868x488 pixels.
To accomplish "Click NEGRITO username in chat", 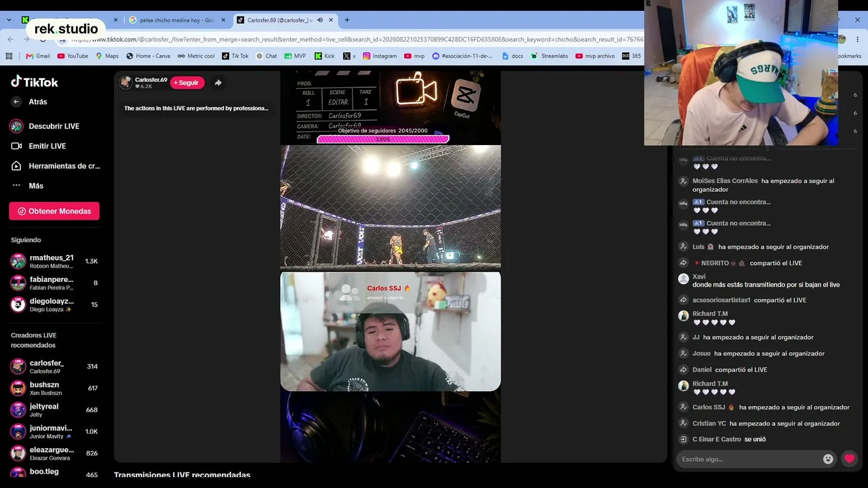I will 715,263.
